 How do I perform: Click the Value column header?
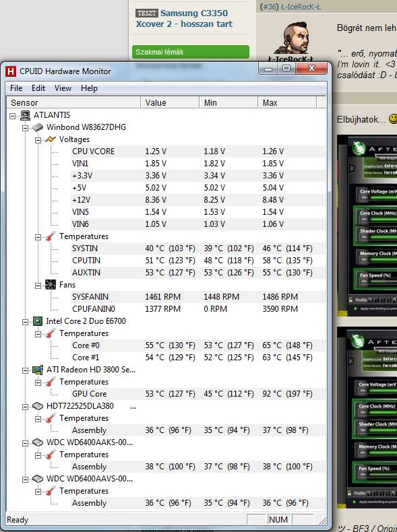pyautogui.click(x=170, y=102)
